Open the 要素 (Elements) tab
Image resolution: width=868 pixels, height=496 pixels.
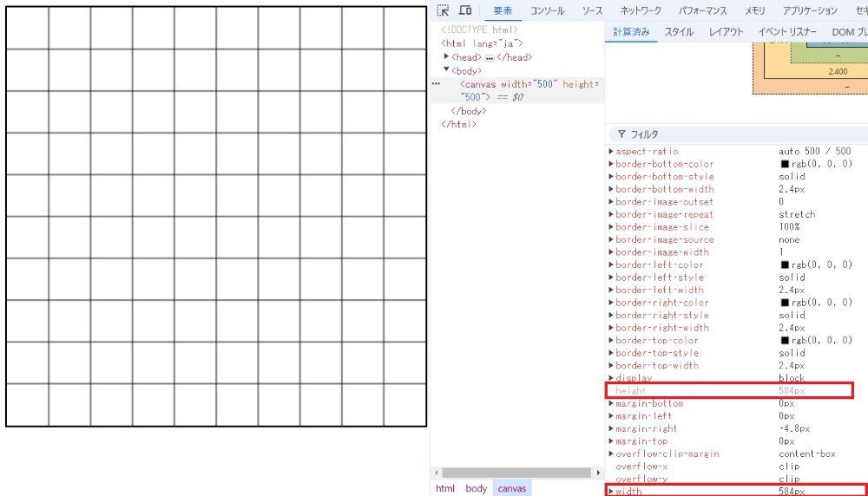[x=503, y=10]
